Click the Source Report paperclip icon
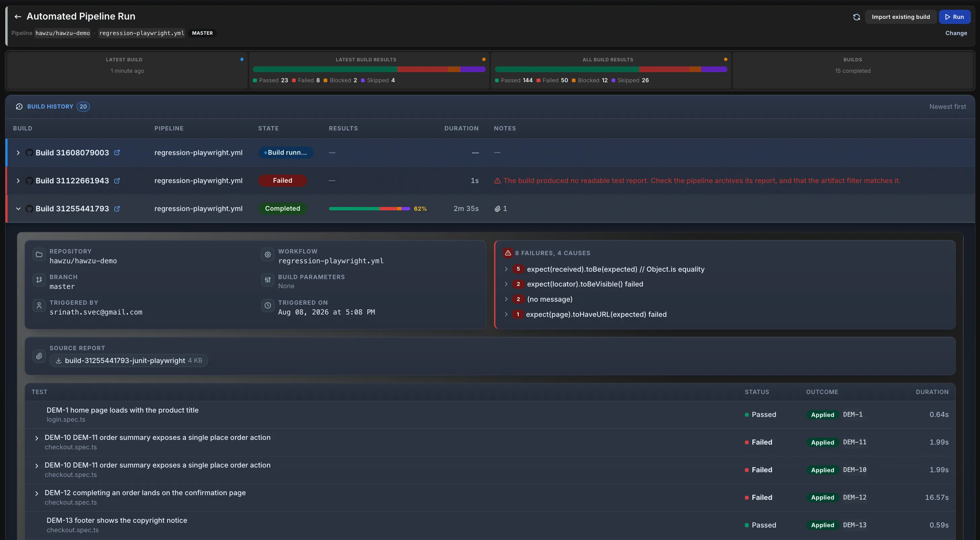Screen dimensions: 980x540 [x=39, y=356]
